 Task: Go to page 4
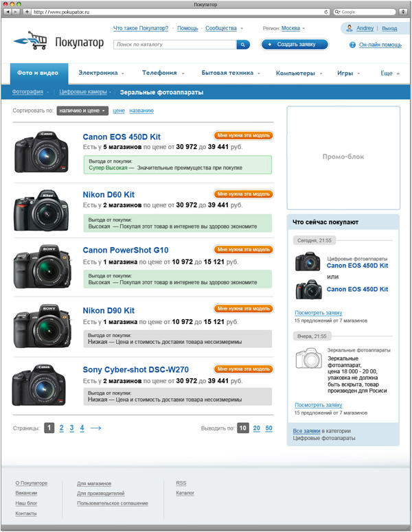pos(82,428)
